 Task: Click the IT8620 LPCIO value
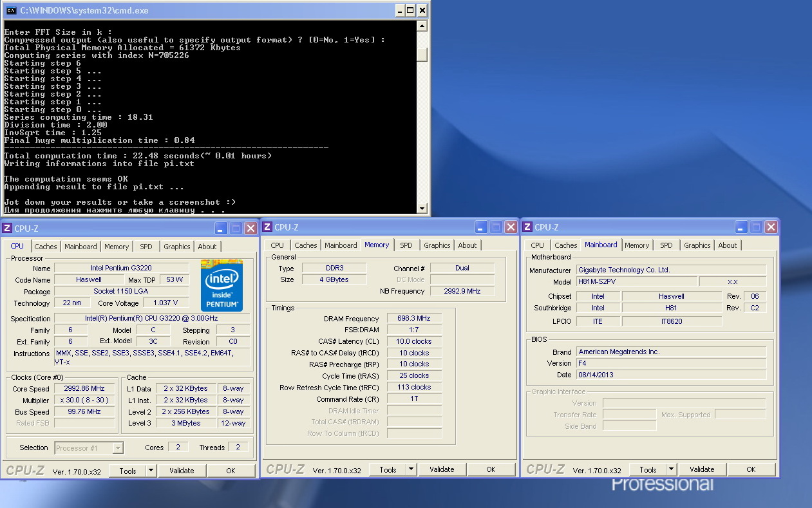click(x=672, y=321)
